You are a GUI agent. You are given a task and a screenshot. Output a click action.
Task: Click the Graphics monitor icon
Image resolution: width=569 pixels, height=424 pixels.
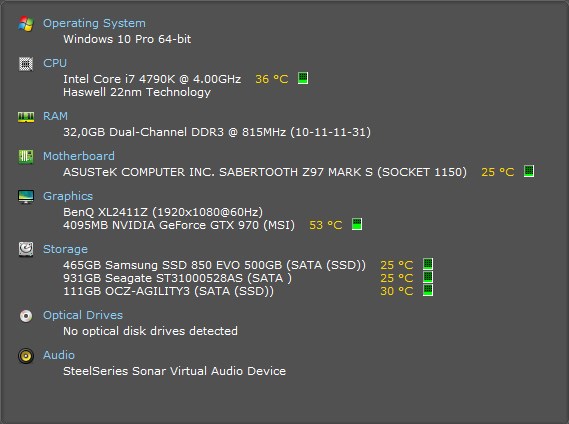click(x=26, y=197)
